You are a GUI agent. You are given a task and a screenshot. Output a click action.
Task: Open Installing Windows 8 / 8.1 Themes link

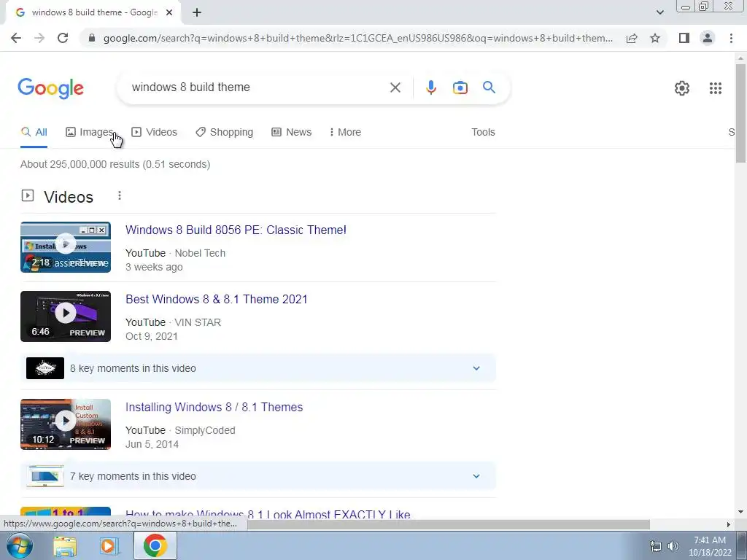pyautogui.click(x=214, y=407)
